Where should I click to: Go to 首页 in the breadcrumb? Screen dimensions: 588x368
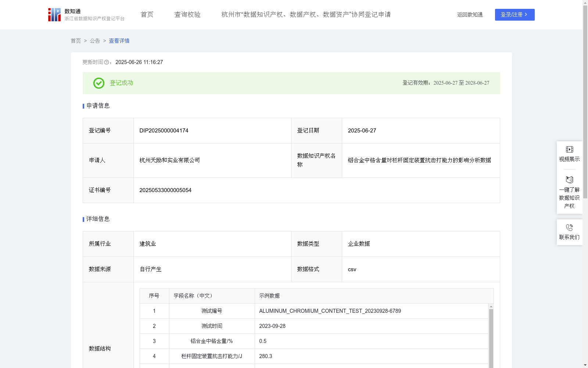(76, 41)
